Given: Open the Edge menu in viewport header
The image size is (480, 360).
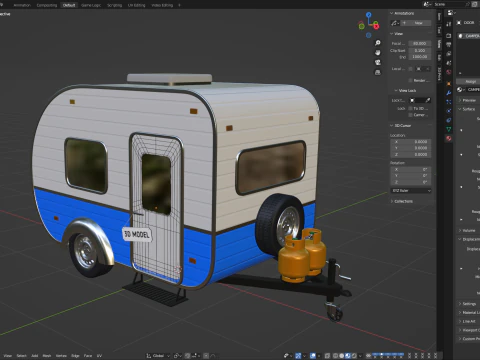Looking at the screenshot, I should tap(75, 356).
